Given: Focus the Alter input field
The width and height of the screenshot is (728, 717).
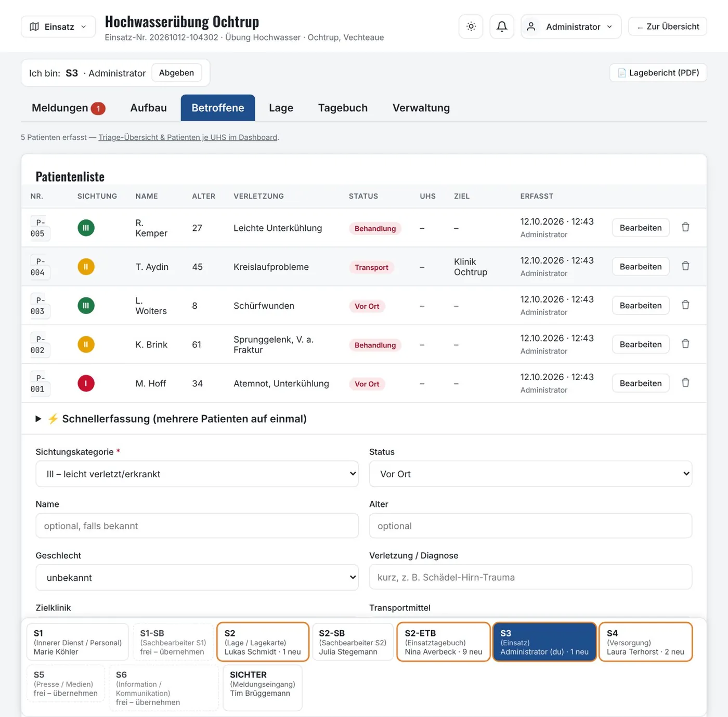Looking at the screenshot, I should [x=530, y=526].
